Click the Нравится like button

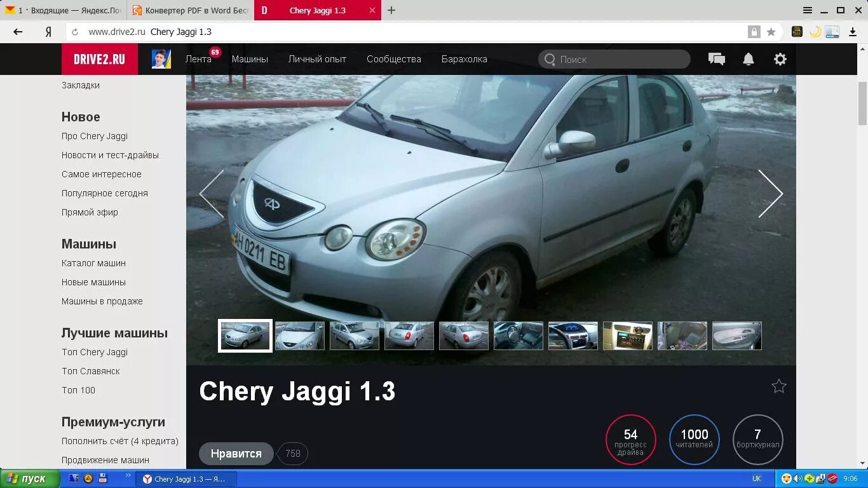pyautogui.click(x=236, y=454)
